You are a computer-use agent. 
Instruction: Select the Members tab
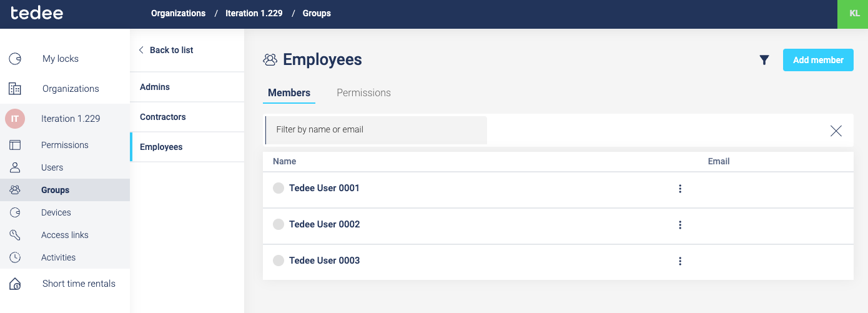point(289,92)
